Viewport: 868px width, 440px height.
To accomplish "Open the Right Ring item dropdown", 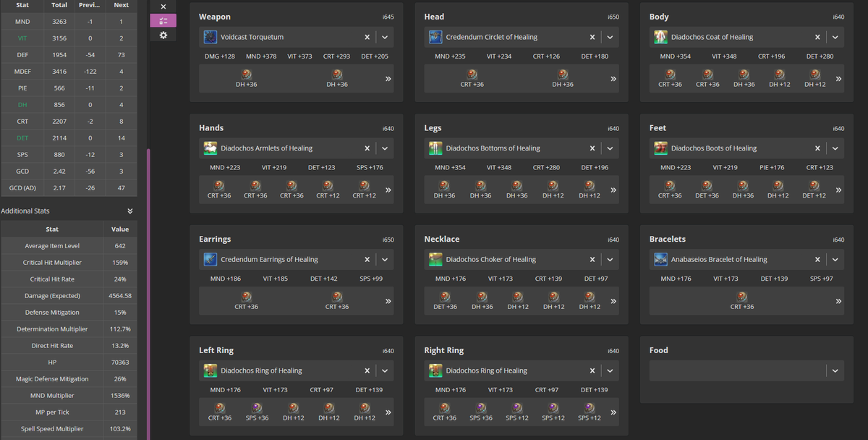I will 610,371.
